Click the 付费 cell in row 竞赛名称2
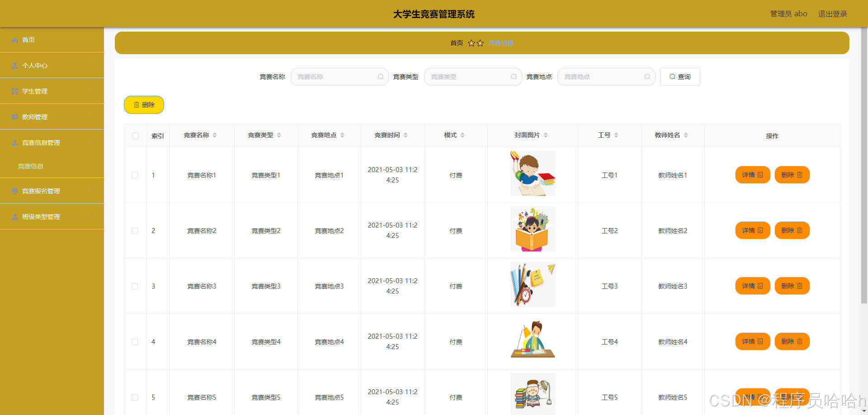The height and width of the screenshot is (415, 868). pos(456,231)
